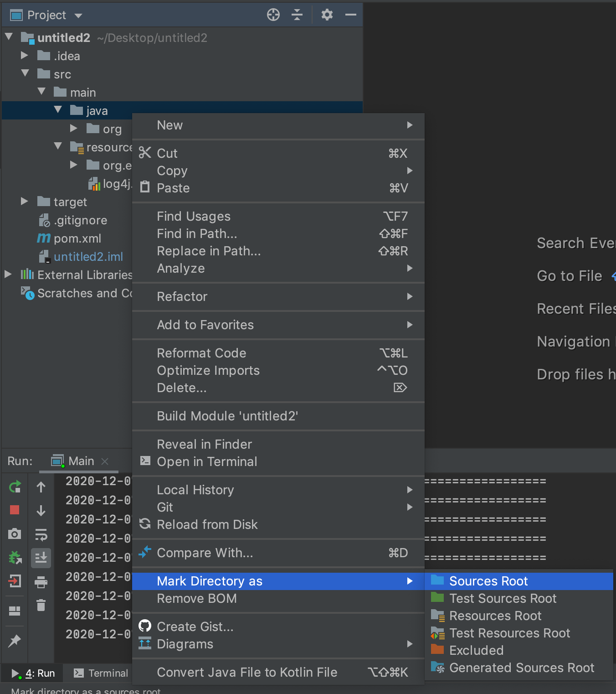Clear all console output

pos(41,605)
